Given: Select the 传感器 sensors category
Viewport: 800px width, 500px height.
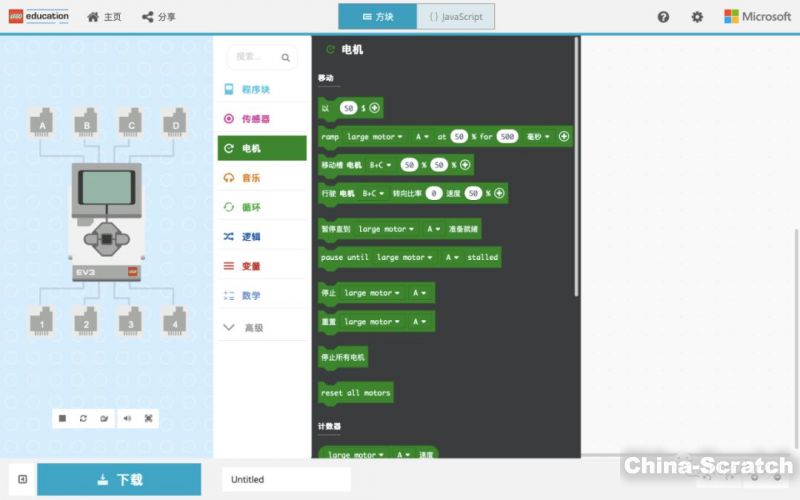Looking at the screenshot, I should pos(255,118).
